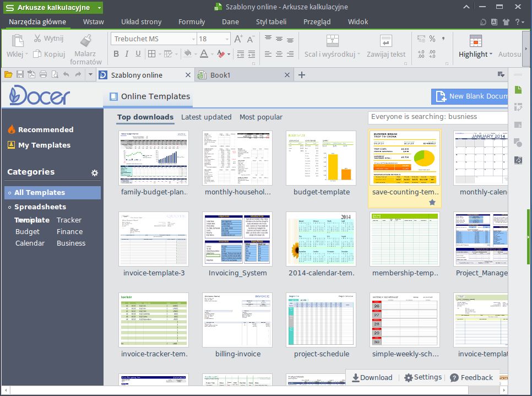This screenshot has height=396, width=532.
Task: Open the font color picker
Action: [204, 53]
